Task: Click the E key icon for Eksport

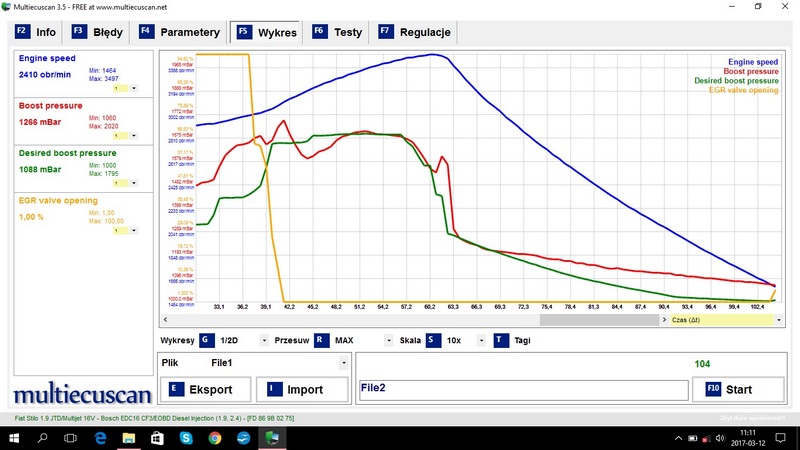Action: (x=176, y=389)
